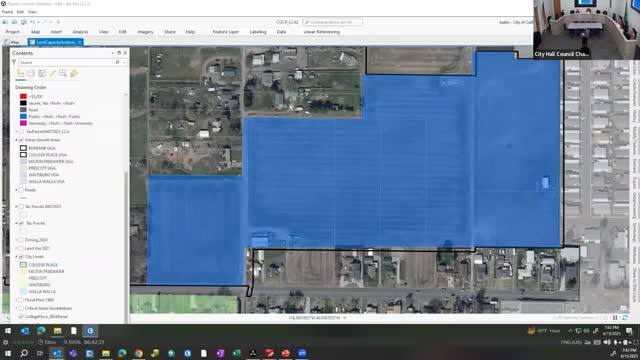640x360 pixels.
Task: Select the WALLA WALLA city limits entry
Action: pyautogui.click(x=42, y=291)
